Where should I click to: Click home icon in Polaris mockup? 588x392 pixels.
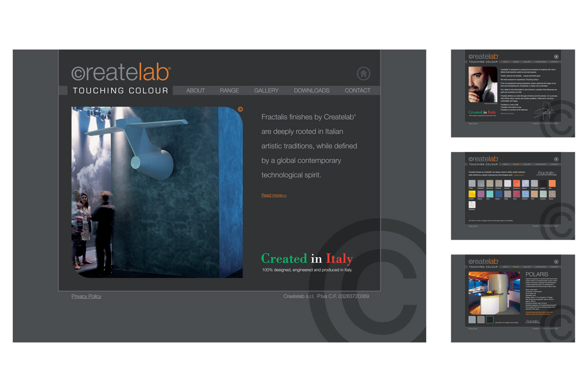(556, 262)
